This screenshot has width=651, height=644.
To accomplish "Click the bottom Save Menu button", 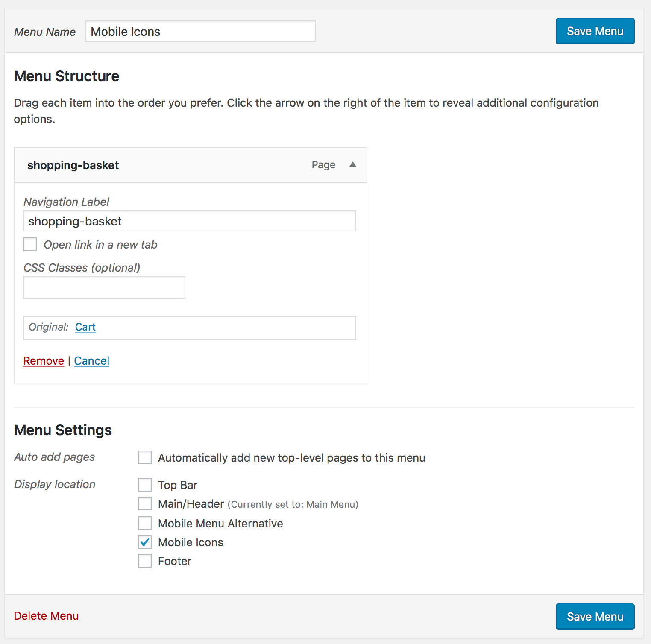I will (595, 616).
